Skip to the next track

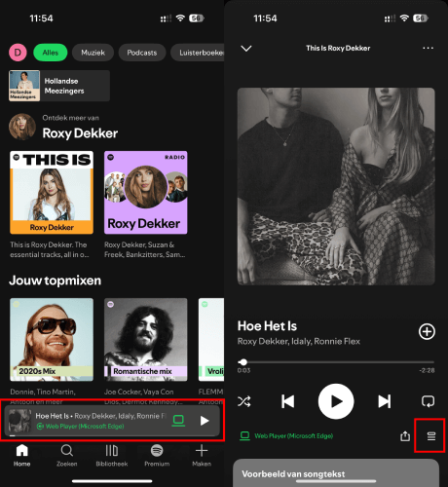(x=385, y=401)
